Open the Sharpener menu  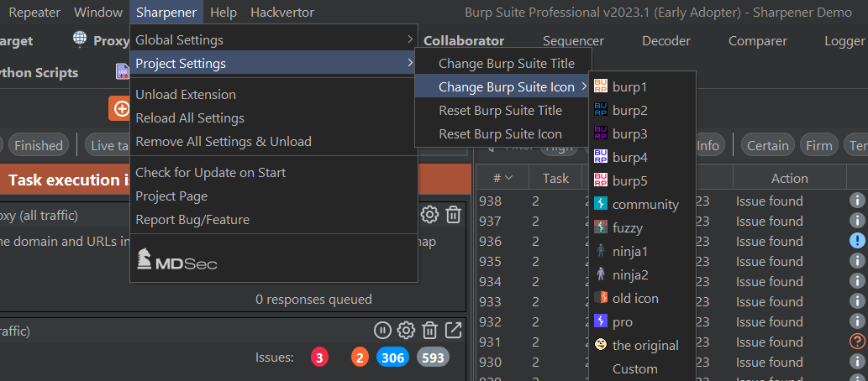click(166, 12)
